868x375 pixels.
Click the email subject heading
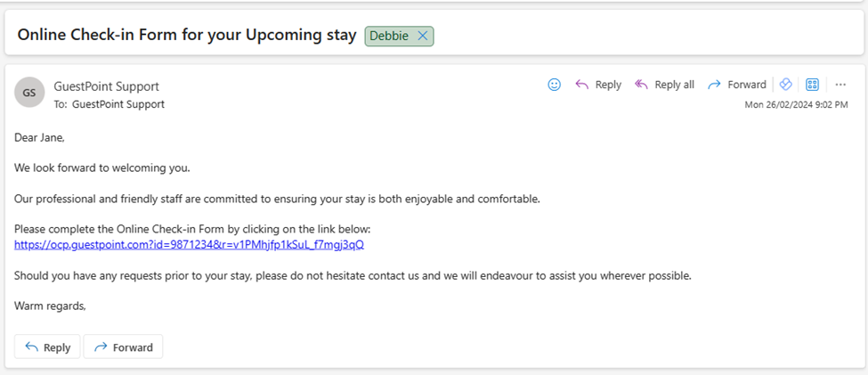tap(187, 35)
